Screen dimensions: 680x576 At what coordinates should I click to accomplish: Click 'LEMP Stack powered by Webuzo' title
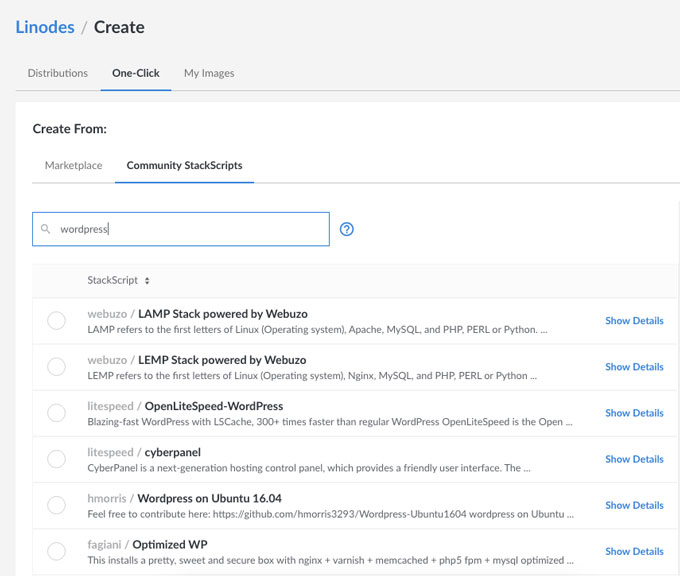[x=222, y=360]
